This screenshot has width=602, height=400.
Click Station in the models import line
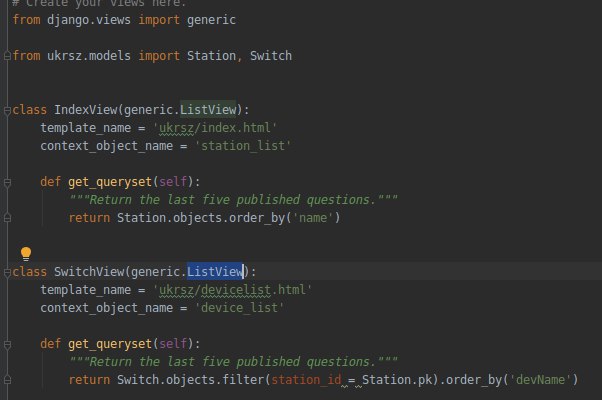coord(211,56)
